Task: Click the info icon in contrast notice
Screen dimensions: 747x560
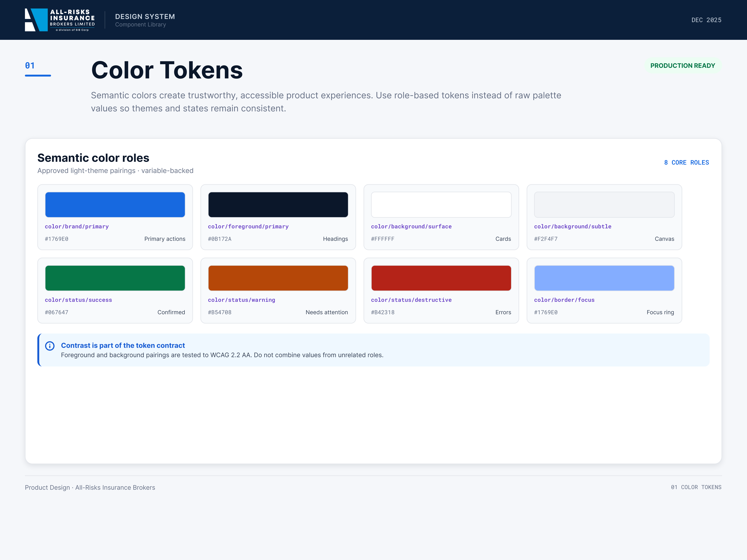Action: pos(50,346)
